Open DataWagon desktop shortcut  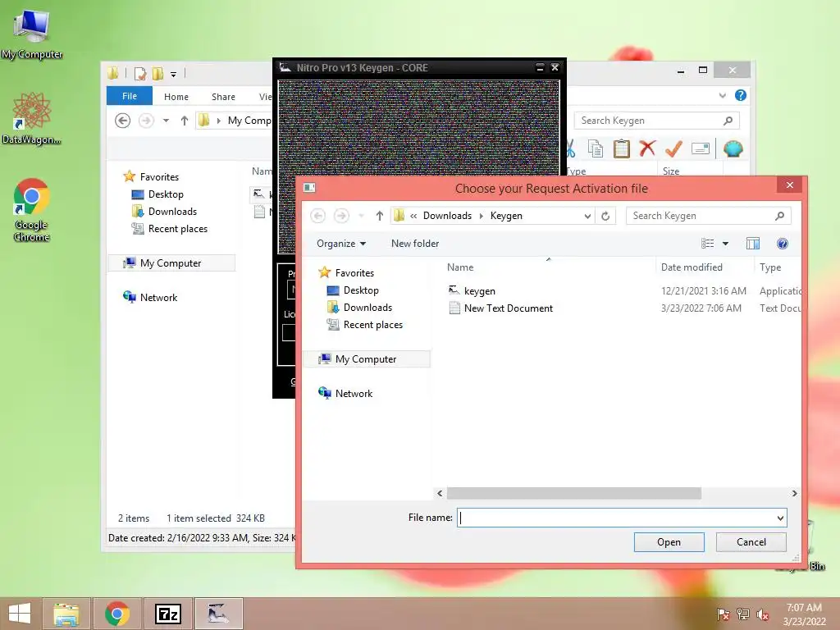pos(32,118)
